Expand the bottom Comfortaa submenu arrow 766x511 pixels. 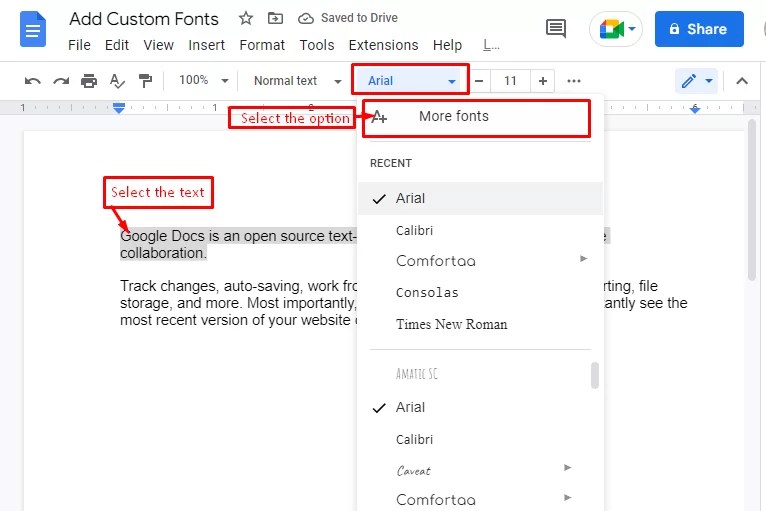click(567, 498)
